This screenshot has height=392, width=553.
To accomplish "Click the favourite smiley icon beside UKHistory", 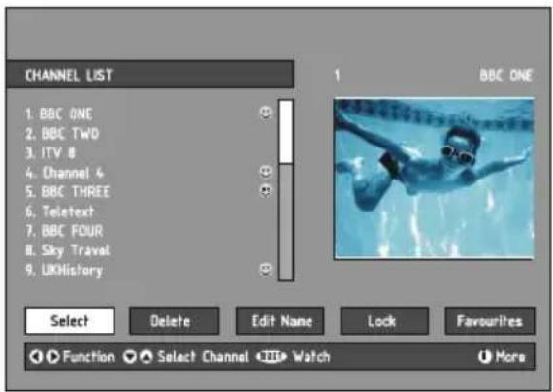I will [x=266, y=269].
